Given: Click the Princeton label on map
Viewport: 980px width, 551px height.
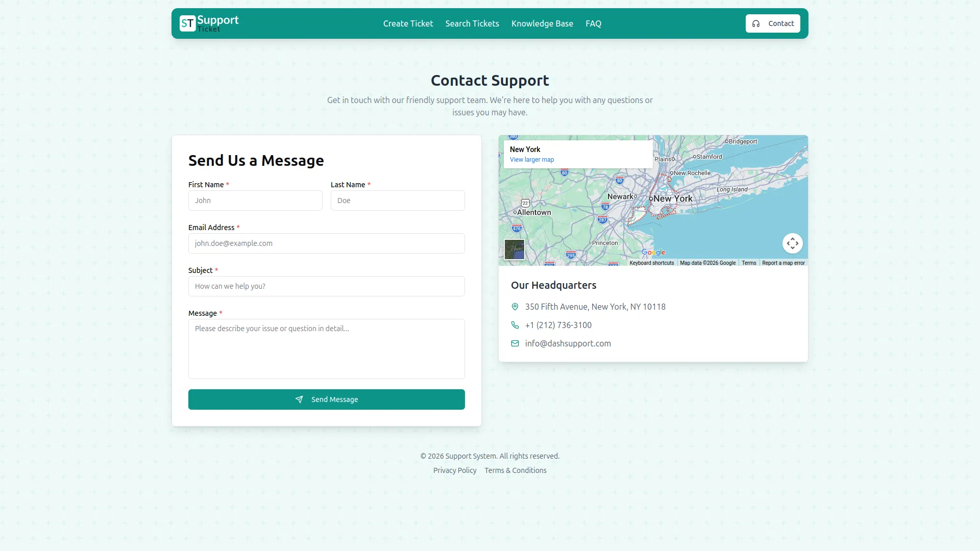Looking at the screenshot, I should click(x=605, y=243).
